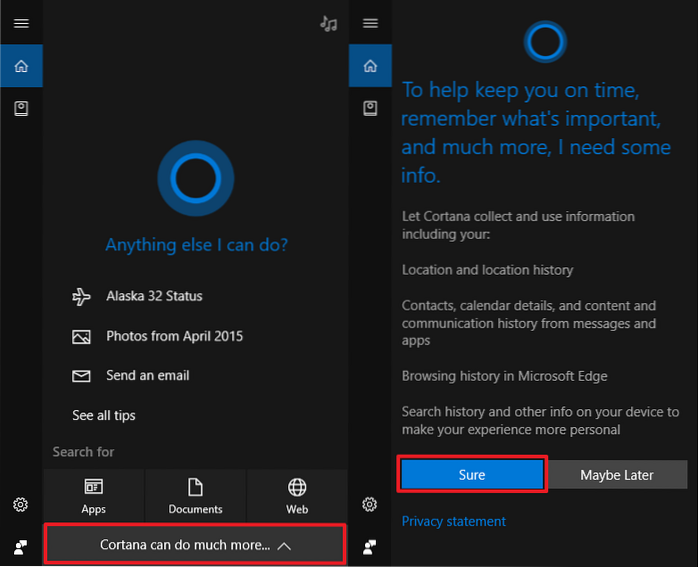Select Home icon in the left panel sidebar
The height and width of the screenshot is (567, 698).
pyautogui.click(x=21, y=66)
